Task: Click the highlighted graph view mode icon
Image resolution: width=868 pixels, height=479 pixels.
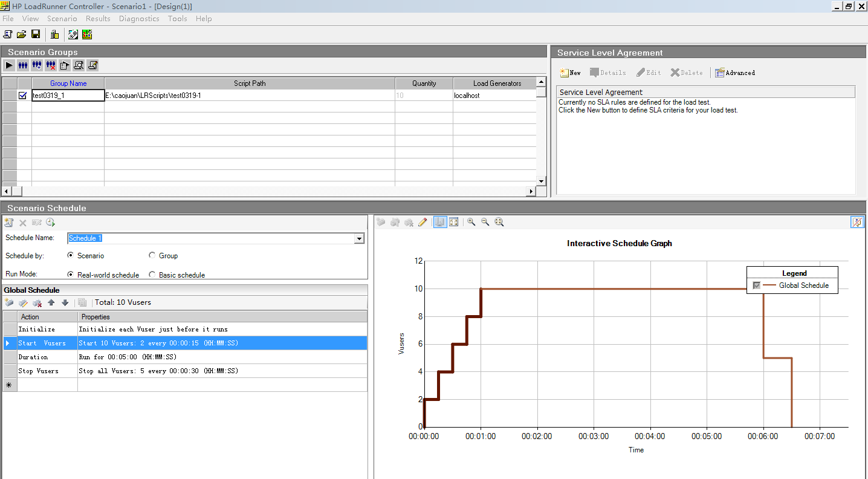Action: (440, 222)
